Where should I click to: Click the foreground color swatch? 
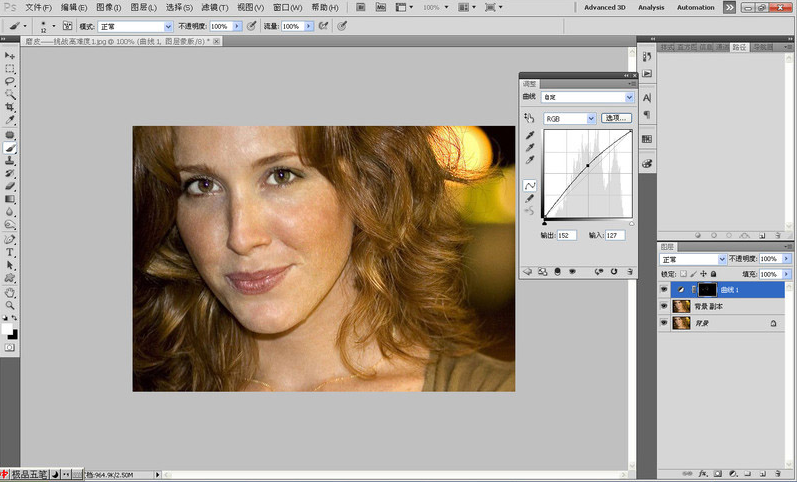[x=7, y=327]
